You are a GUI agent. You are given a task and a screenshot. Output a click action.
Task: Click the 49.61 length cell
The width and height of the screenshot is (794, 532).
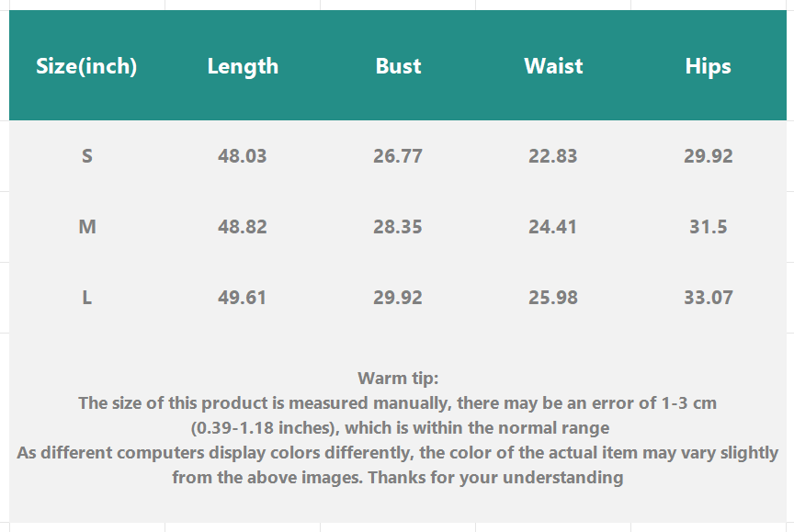[x=243, y=298]
